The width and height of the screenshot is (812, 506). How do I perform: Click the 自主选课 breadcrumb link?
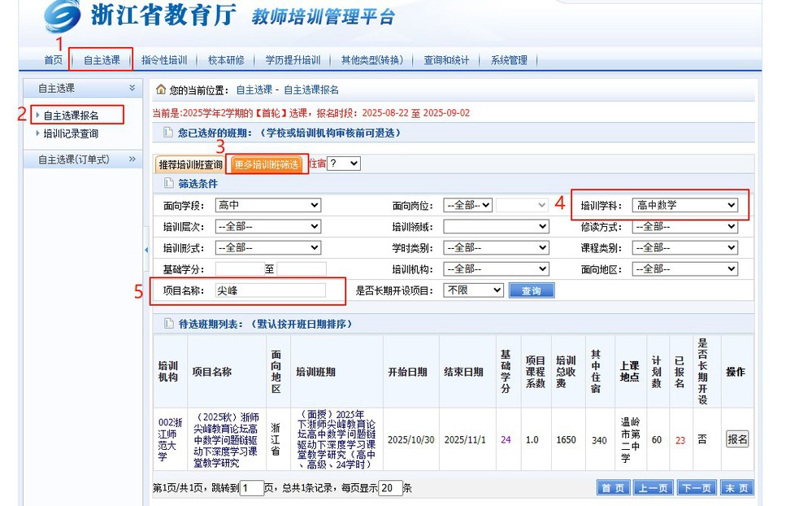(254, 89)
